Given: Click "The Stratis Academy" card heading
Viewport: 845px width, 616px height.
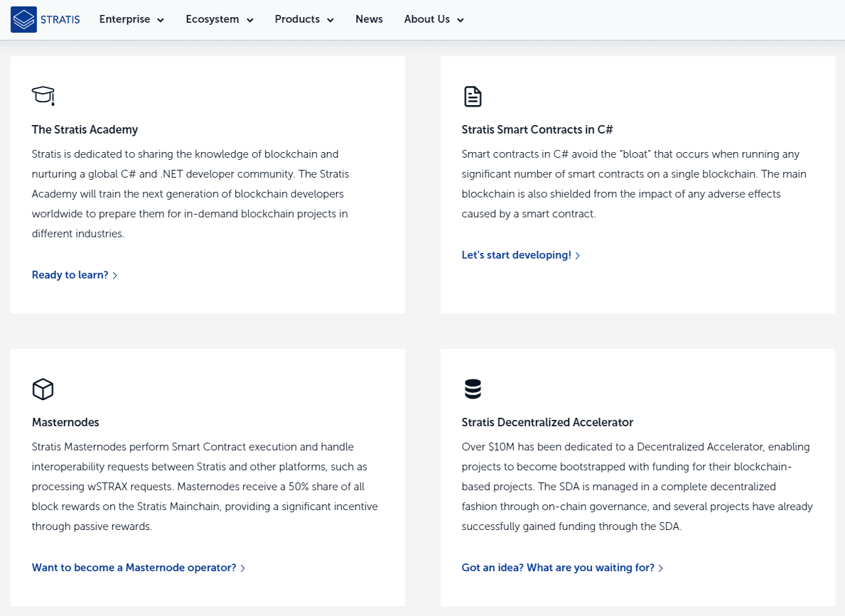Looking at the screenshot, I should coord(85,129).
